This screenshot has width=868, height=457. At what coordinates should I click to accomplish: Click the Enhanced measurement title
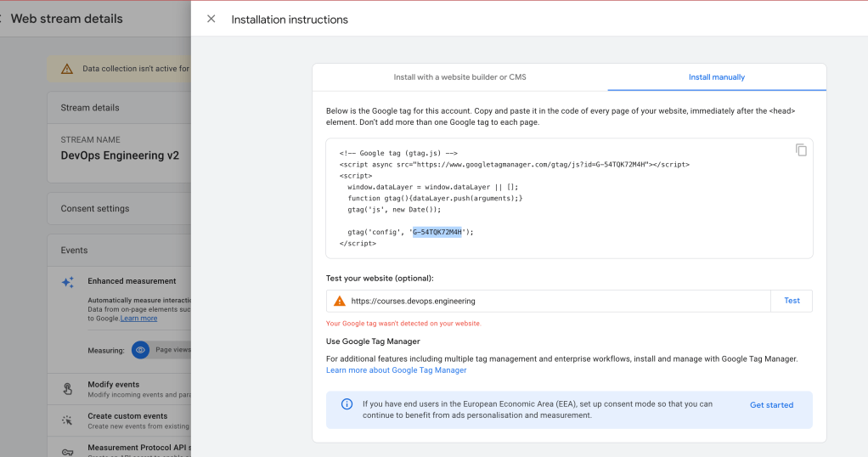click(132, 281)
